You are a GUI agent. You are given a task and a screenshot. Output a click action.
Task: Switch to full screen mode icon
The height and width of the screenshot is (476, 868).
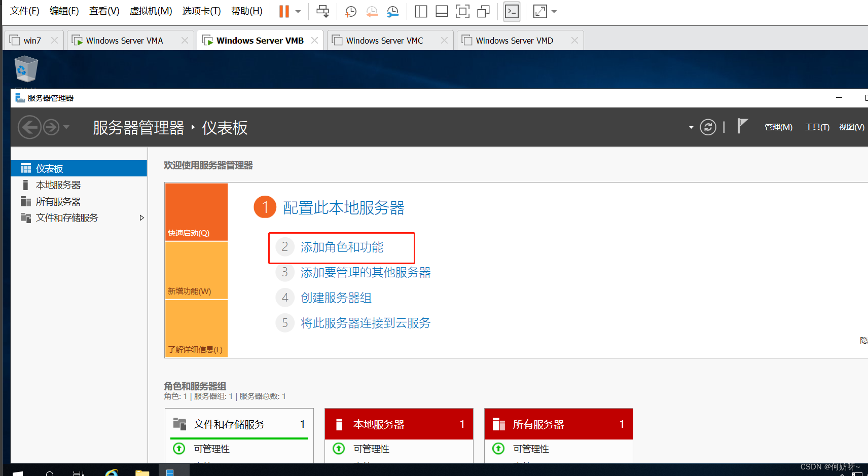tap(462, 11)
